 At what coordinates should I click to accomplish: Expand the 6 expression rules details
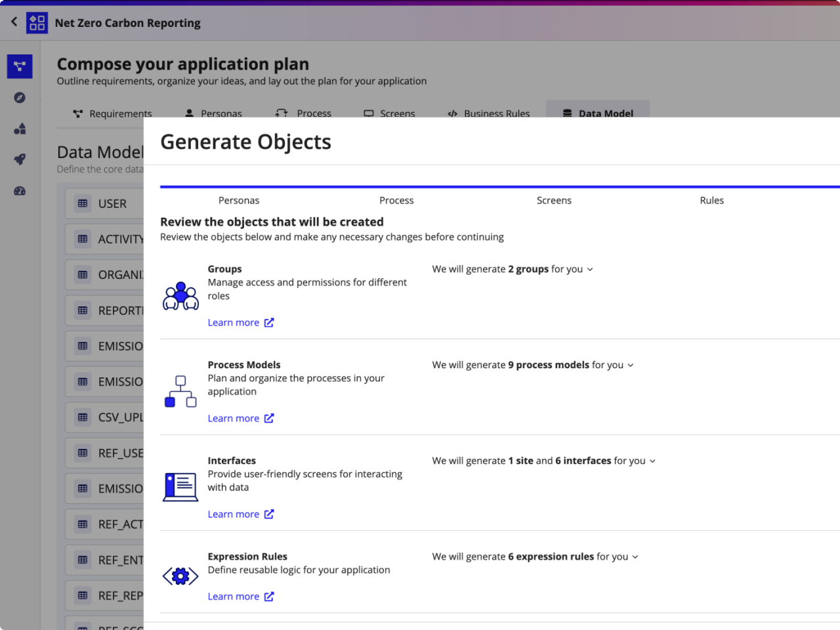(635, 556)
